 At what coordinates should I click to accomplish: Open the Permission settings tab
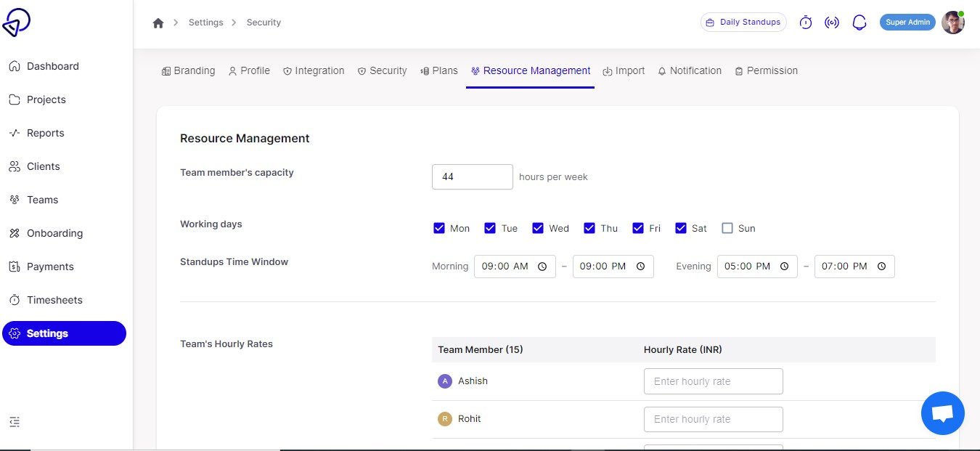[766, 70]
